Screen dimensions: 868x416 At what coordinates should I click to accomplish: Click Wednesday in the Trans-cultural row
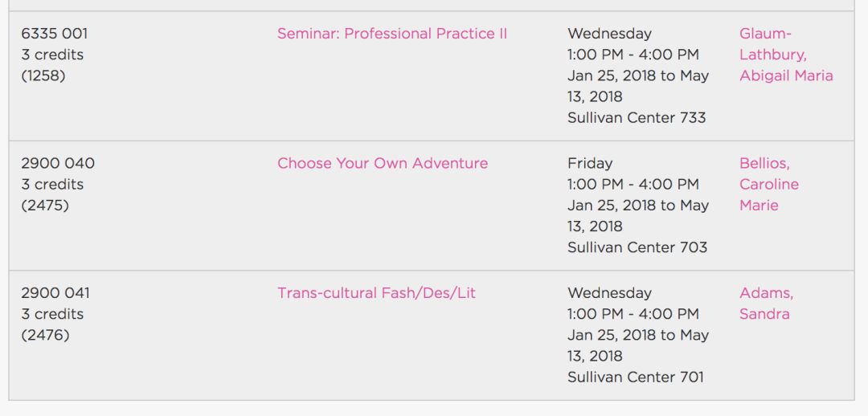click(x=609, y=292)
